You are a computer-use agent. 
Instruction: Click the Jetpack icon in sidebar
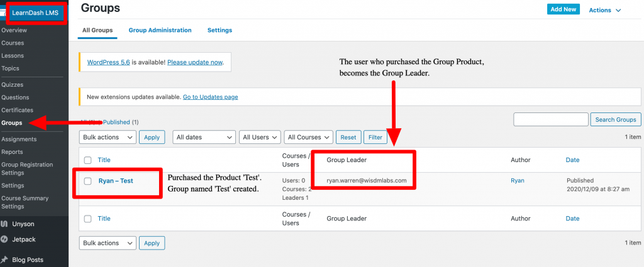[4, 239]
